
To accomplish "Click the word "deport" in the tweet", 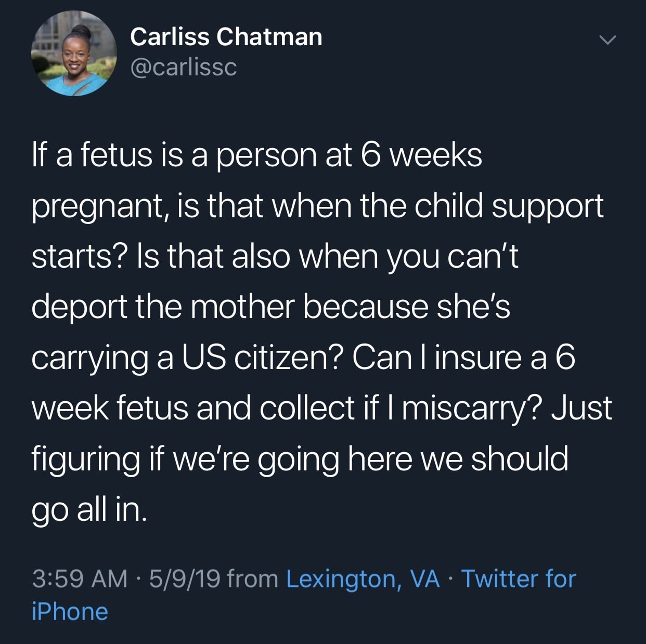I will tap(79, 307).
